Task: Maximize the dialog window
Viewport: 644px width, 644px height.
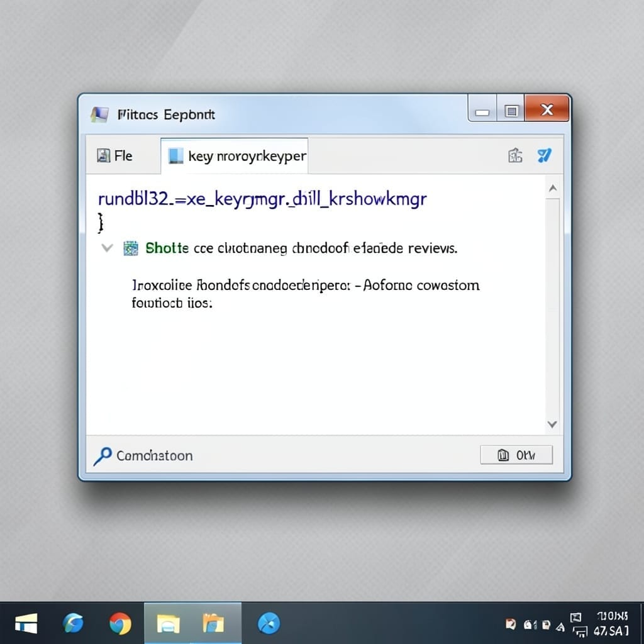Action: (511, 109)
